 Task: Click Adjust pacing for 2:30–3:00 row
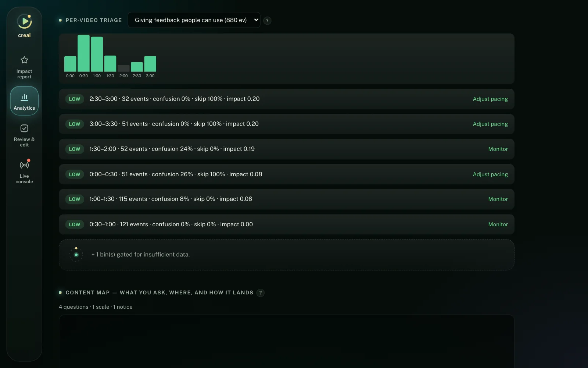[x=490, y=99]
